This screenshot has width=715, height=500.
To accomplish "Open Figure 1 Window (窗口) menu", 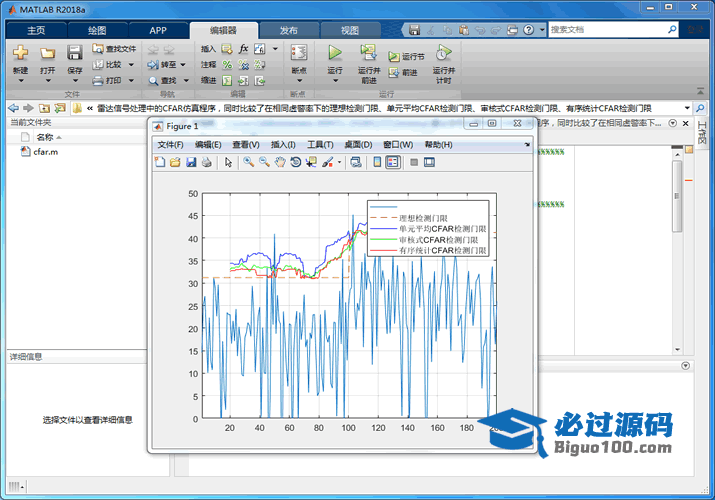I will [398, 144].
